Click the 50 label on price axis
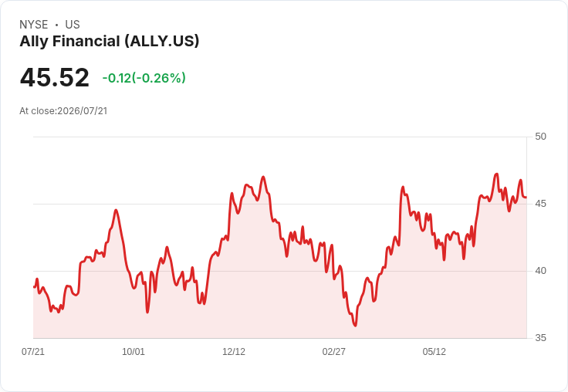 coord(540,137)
